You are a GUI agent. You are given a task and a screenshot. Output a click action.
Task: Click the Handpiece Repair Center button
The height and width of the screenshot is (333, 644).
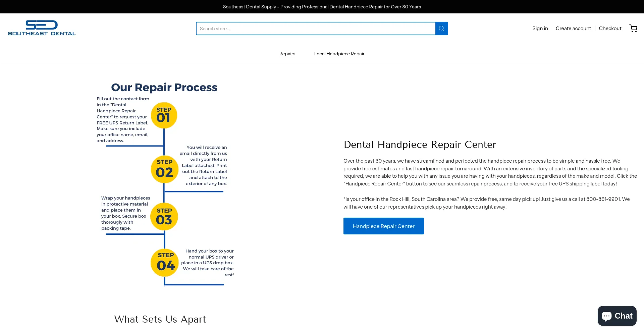click(383, 226)
